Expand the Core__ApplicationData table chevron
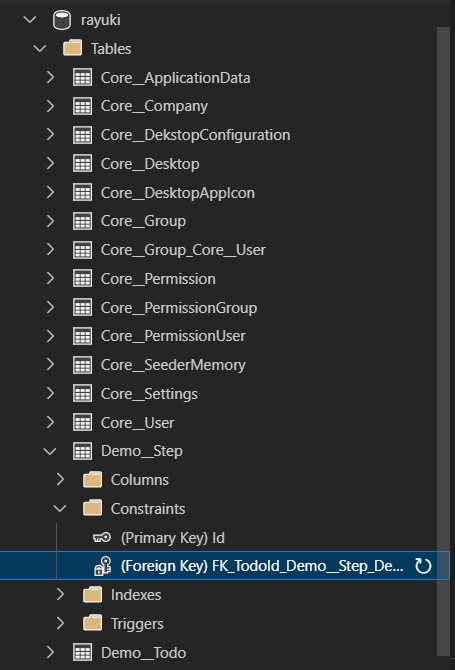Viewport: 455px width, 670px height. (50, 77)
